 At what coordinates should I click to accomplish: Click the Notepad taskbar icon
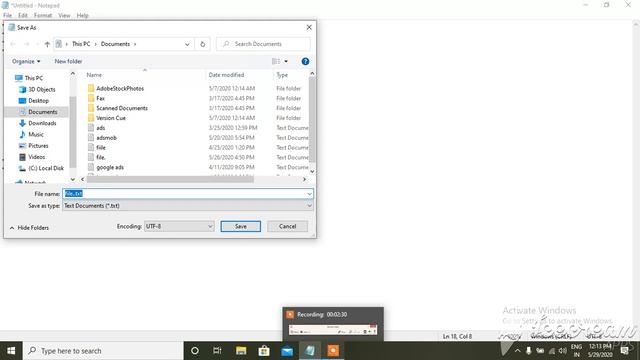pos(310,351)
